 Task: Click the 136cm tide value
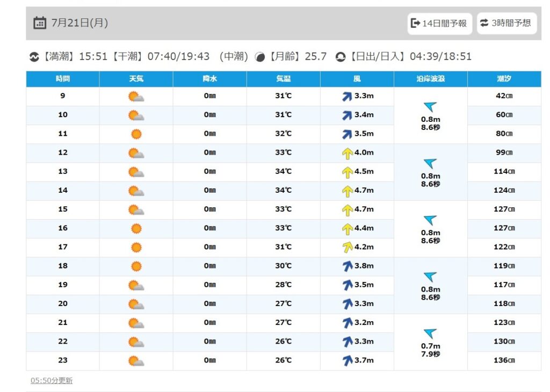coord(504,360)
